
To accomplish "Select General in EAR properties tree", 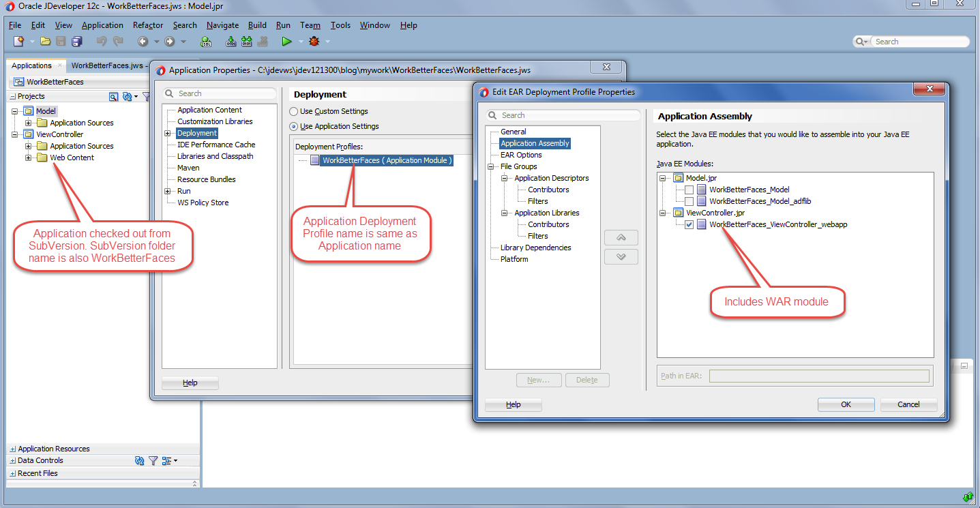I will 514,132.
